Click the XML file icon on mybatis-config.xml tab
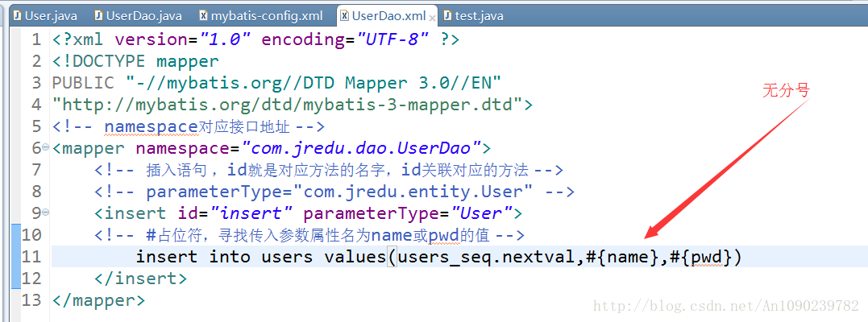 coord(204,16)
